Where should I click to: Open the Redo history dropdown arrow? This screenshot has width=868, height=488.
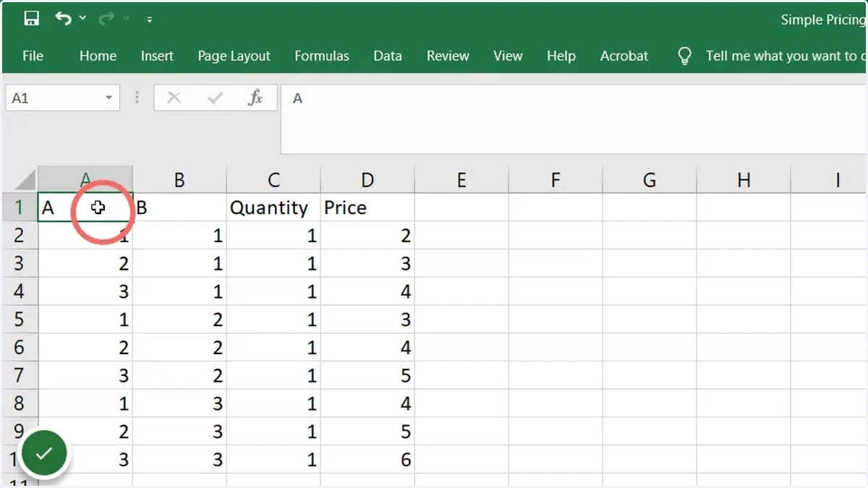[126, 19]
